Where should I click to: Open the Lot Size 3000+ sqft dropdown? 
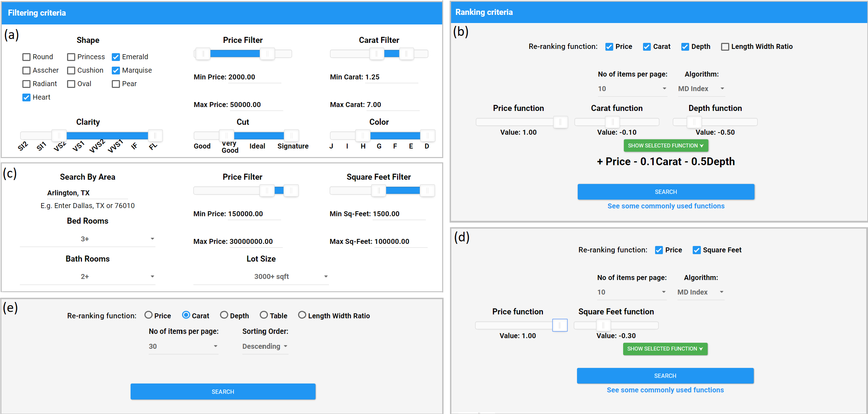[261, 277]
